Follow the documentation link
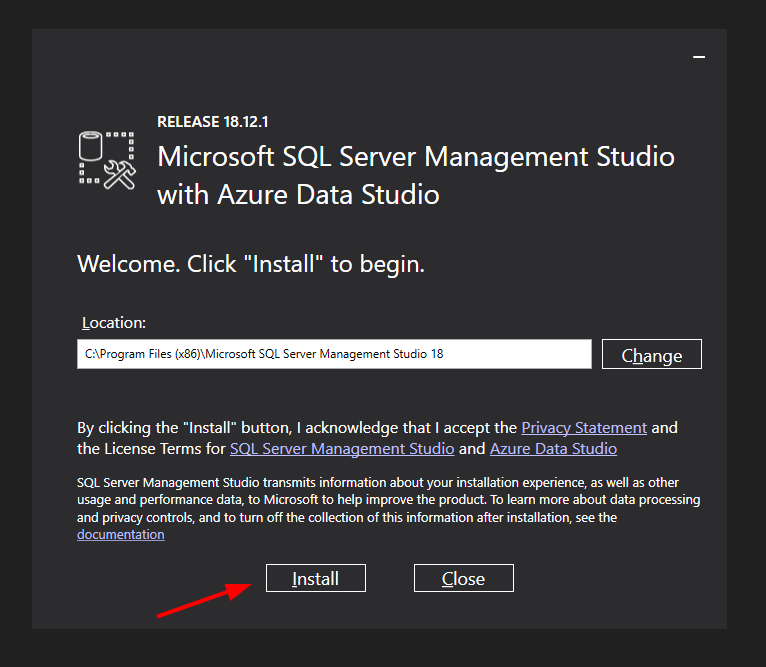 pyautogui.click(x=121, y=534)
